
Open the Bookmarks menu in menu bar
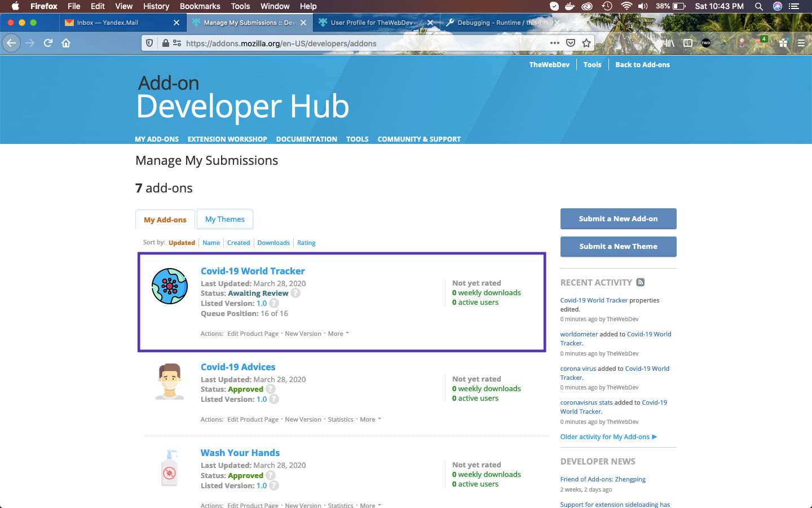pyautogui.click(x=200, y=6)
